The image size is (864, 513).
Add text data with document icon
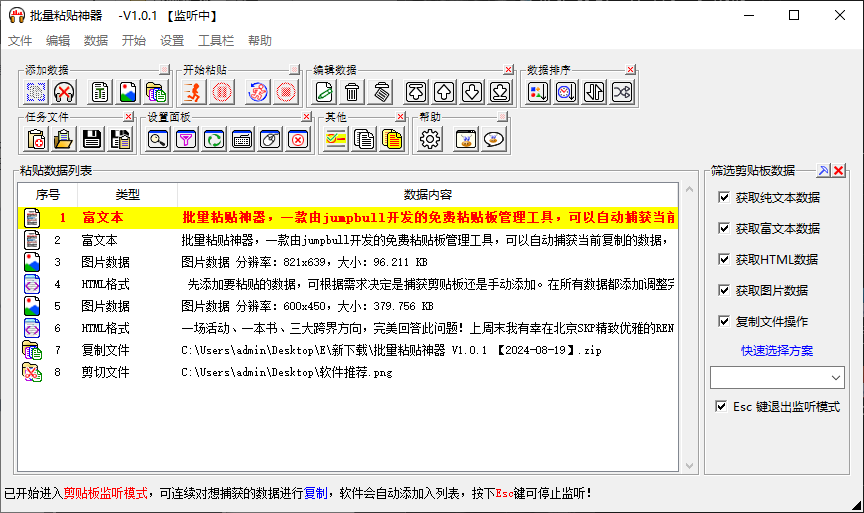(100, 92)
